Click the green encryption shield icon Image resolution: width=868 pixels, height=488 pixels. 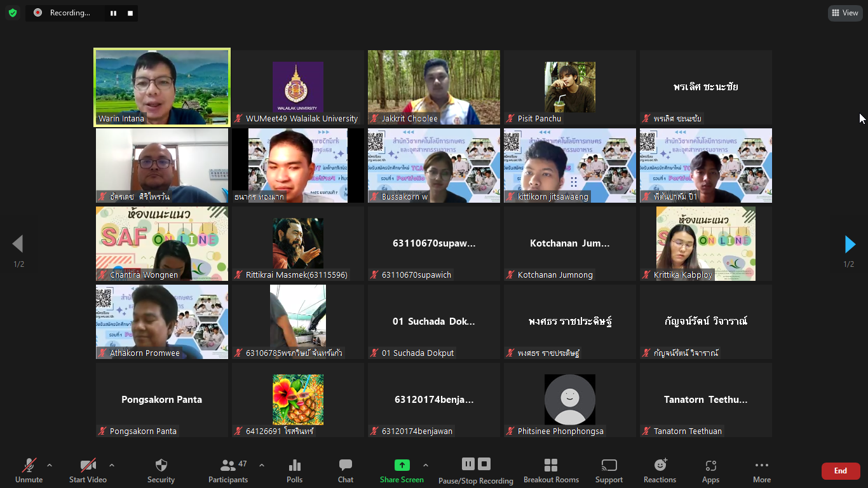pos(13,13)
